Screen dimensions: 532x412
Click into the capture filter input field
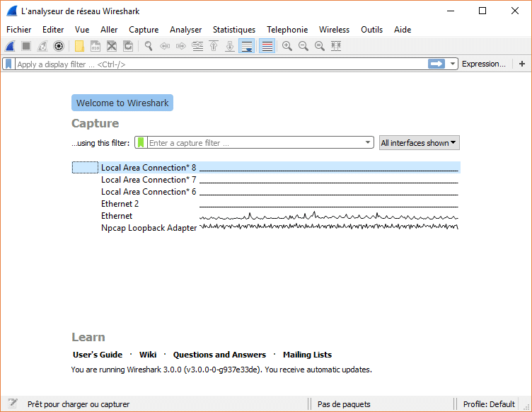(x=255, y=143)
